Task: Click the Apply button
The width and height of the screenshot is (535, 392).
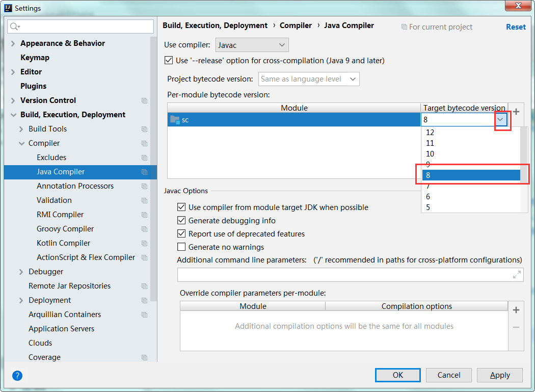Action: click(x=500, y=375)
